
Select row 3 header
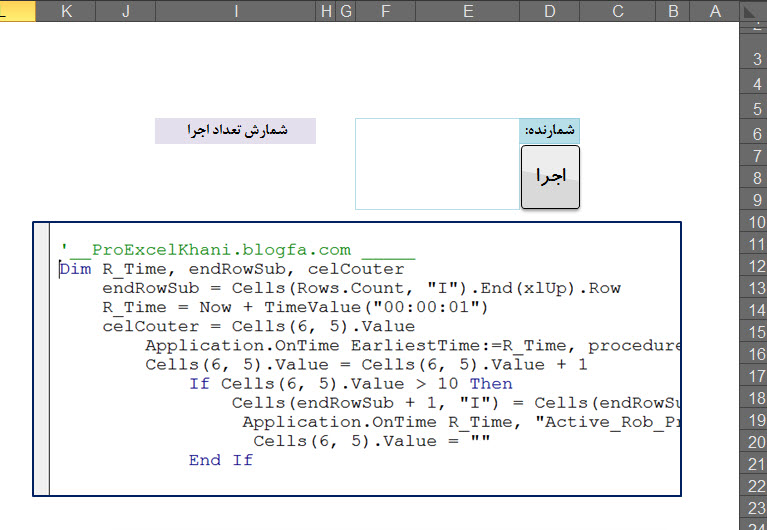click(755, 60)
